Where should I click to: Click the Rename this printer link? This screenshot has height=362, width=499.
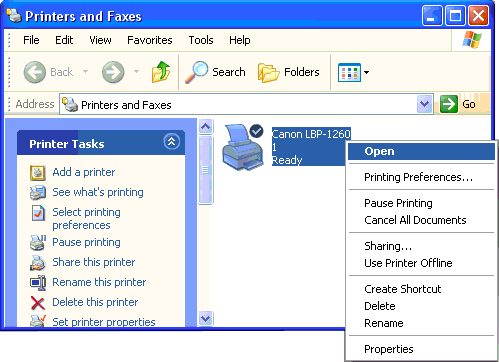pyautogui.click(x=99, y=282)
